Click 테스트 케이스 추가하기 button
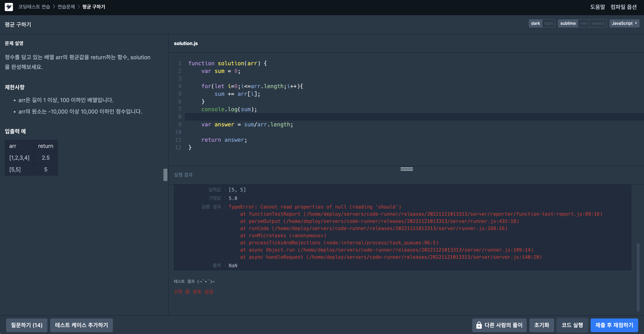This screenshot has height=334, width=644. (81, 325)
